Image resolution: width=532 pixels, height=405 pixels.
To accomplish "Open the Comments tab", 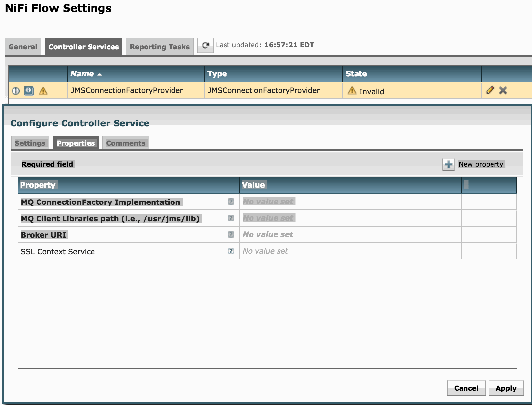I will (125, 143).
